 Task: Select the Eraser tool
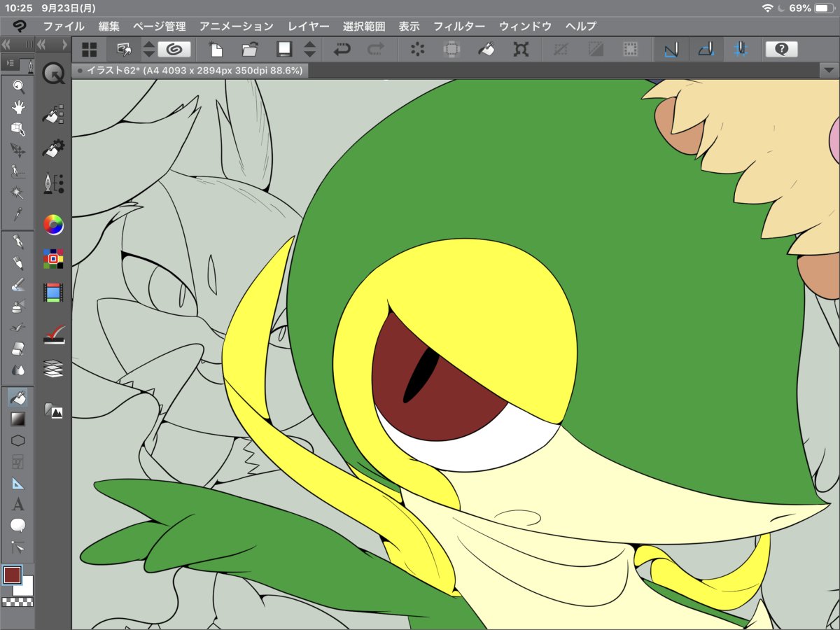(18, 348)
